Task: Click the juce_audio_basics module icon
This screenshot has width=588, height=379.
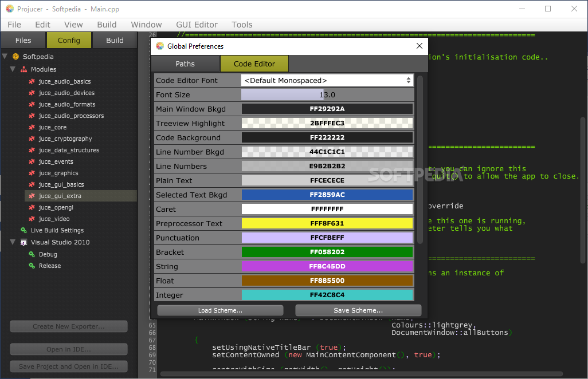Action: tap(32, 81)
